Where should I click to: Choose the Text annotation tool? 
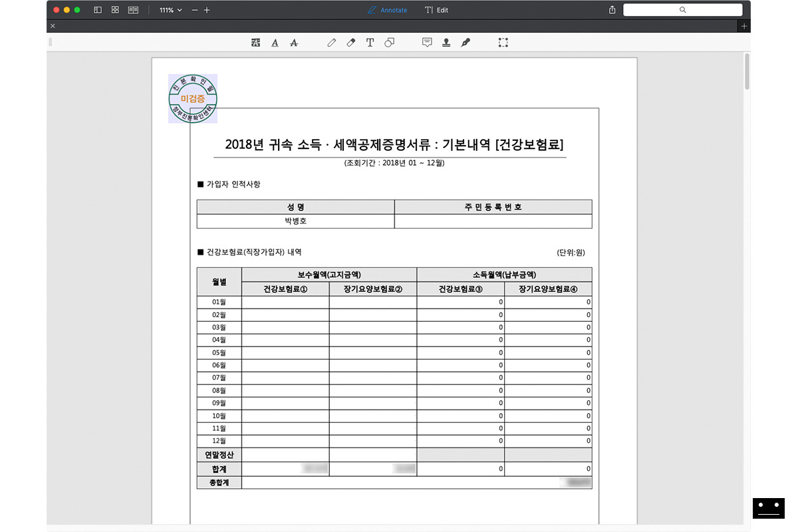[370, 42]
